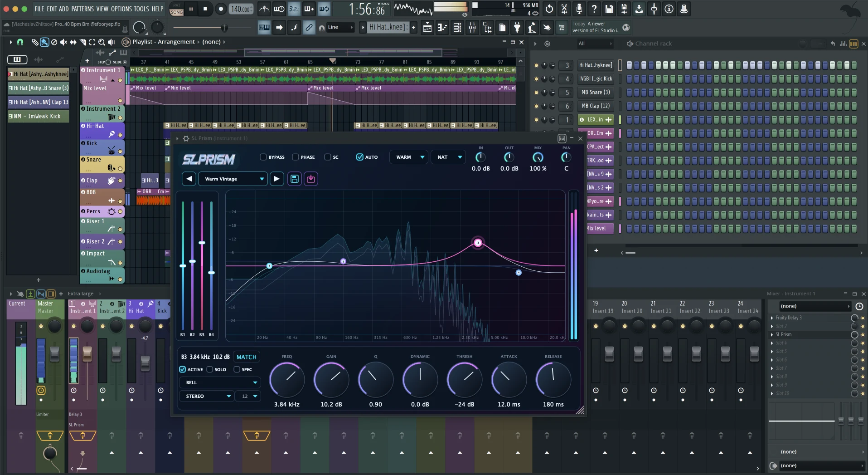Select the playlist zoom tool
The height and width of the screenshot is (475, 868).
(x=102, y=42)
